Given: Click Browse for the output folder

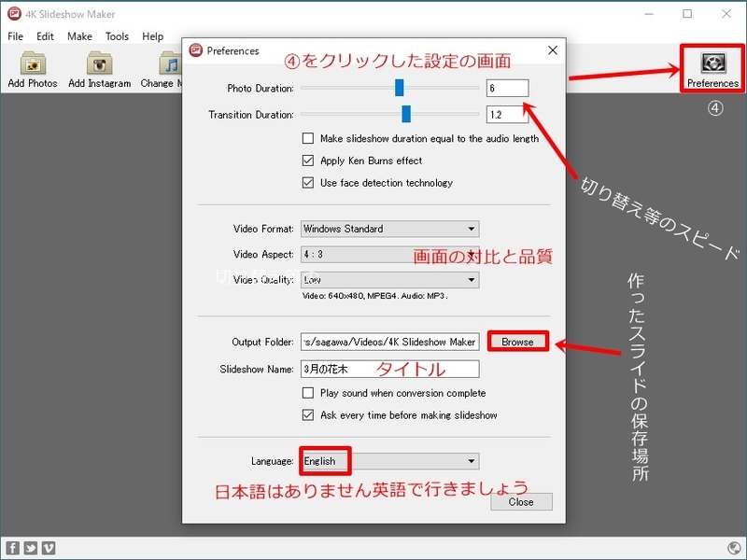Looking at the screenshot, I should pos(518,342).
